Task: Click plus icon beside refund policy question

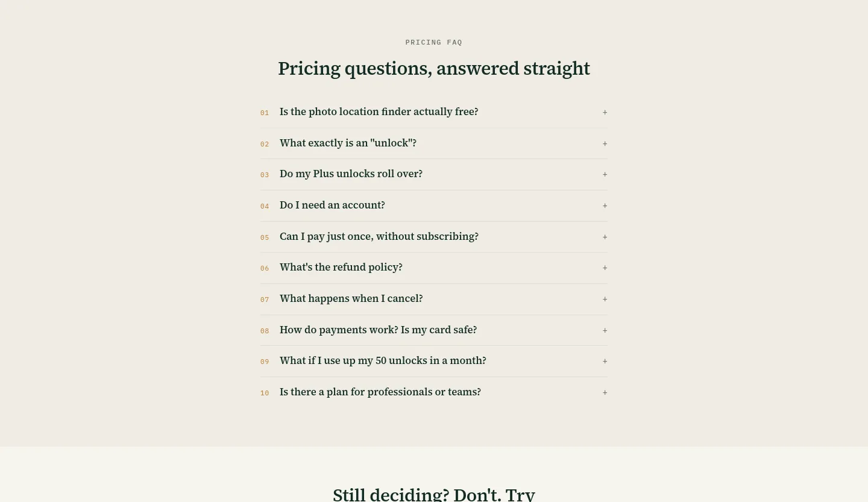Action: click(605, 268)
